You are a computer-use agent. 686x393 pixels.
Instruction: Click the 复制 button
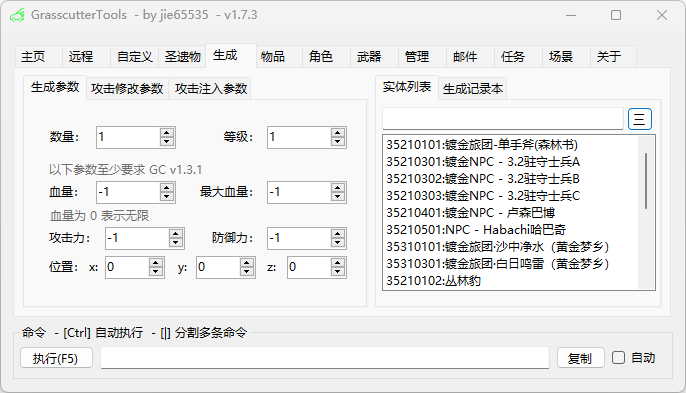click(581, 358)
